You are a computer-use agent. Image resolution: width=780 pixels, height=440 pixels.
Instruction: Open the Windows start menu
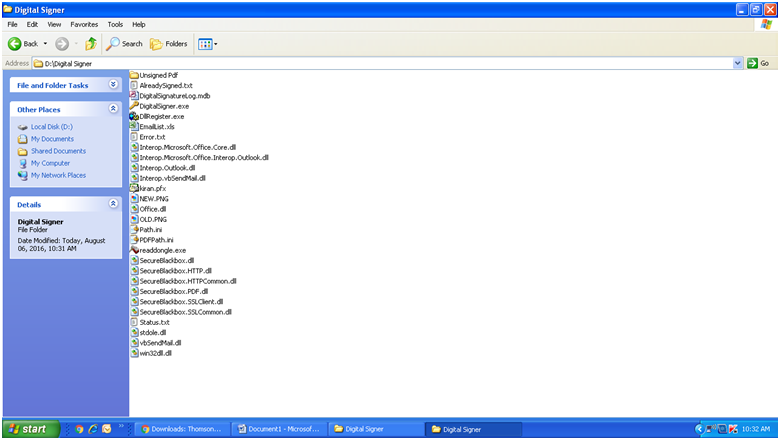[31, 429]
